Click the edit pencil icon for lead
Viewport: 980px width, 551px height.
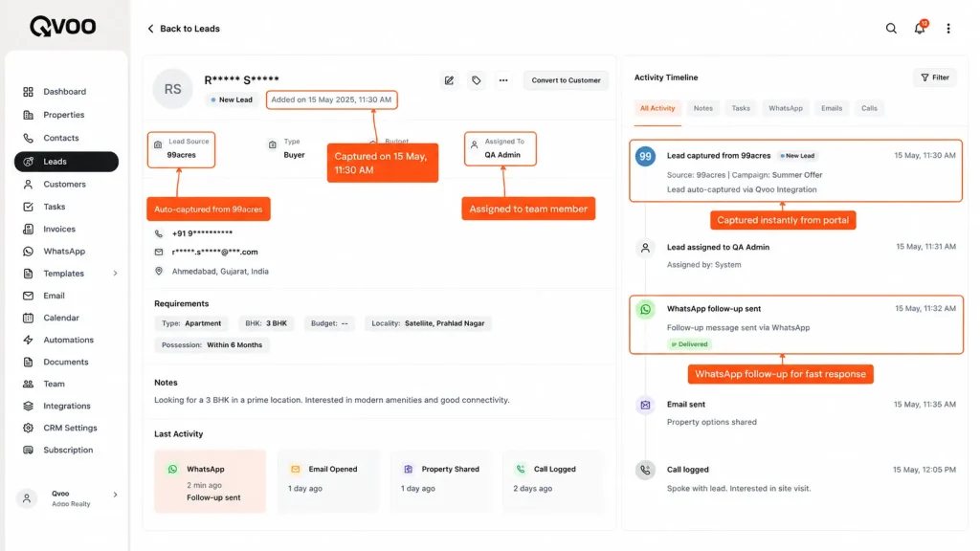pyautogui.click(x=449, y=80)
